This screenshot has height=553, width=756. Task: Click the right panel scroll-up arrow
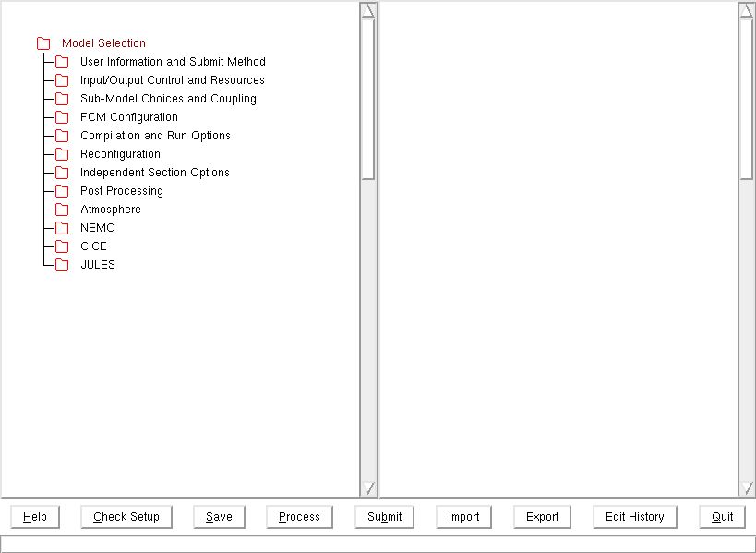click(x=747, y=10)
